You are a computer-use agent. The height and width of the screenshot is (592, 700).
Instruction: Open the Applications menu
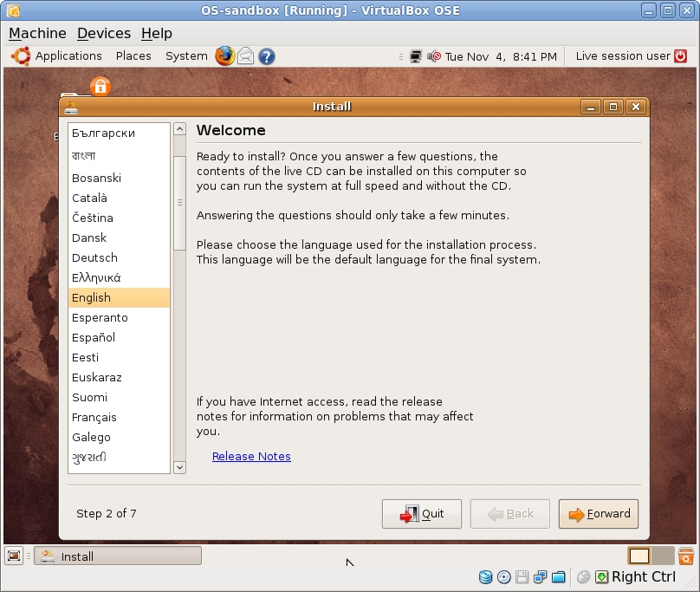point(68,55)
